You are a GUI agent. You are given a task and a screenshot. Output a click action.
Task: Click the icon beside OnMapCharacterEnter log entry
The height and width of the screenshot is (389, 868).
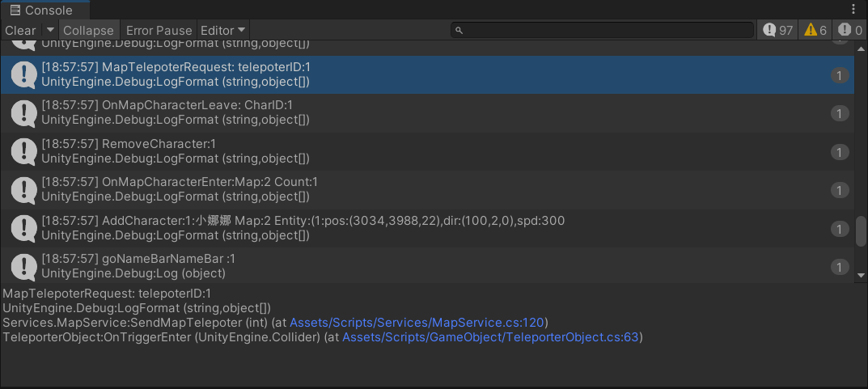click(x=23, y=189)
